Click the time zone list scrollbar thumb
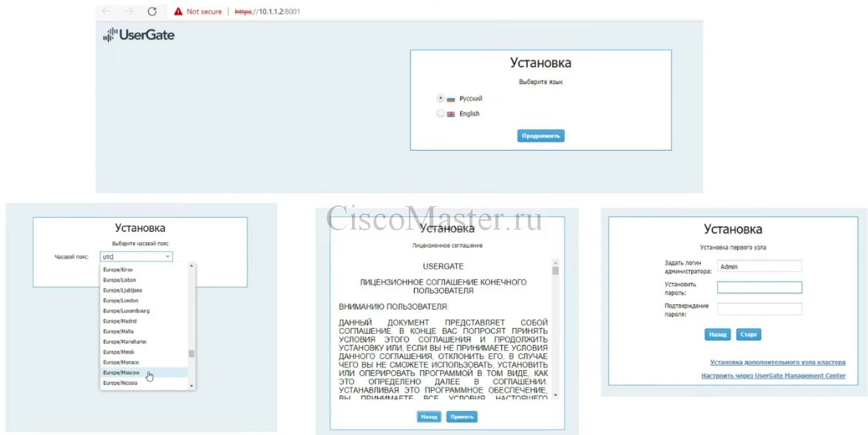Viewport: 868px width, 435px height. 192,354
